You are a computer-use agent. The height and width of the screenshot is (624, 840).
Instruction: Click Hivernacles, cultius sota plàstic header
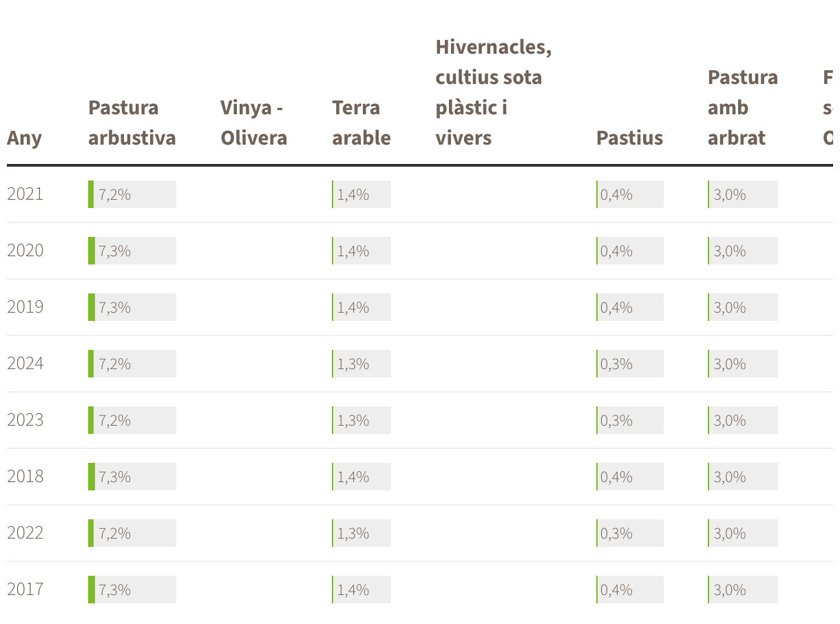pos(494,92)
